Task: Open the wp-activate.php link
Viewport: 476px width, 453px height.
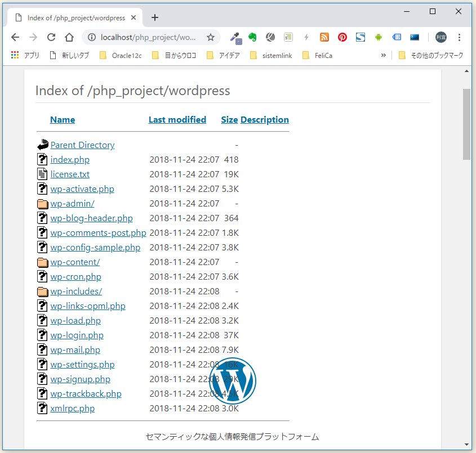Action: point(82,189)
